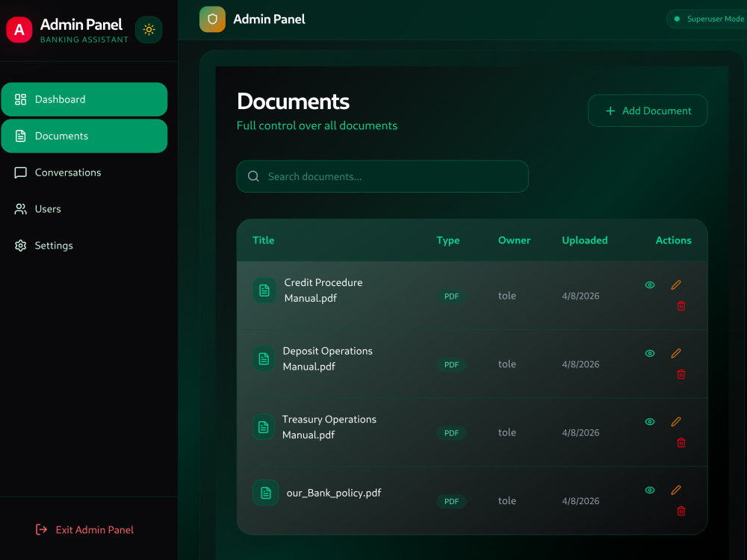View our_Bank_policy.pdf eye icon
The image size is (747, 560).
pos(650,491)
